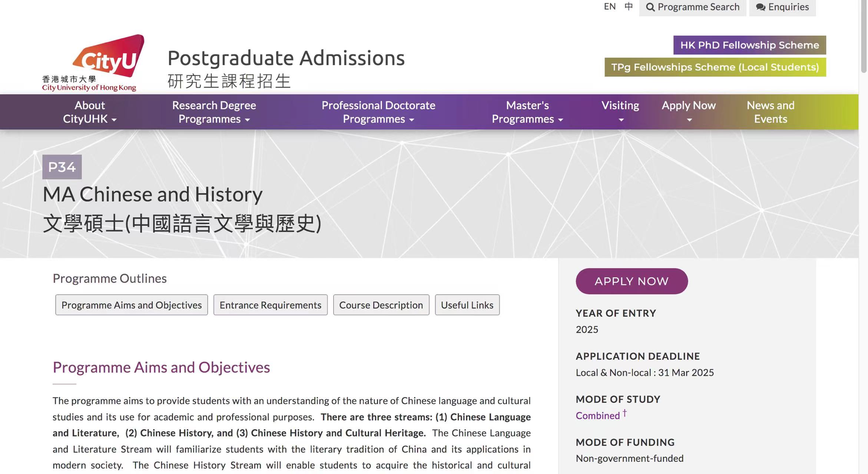Open the Research Degree Programmes menu
The image size is (868, 474).
click(214, 112)
